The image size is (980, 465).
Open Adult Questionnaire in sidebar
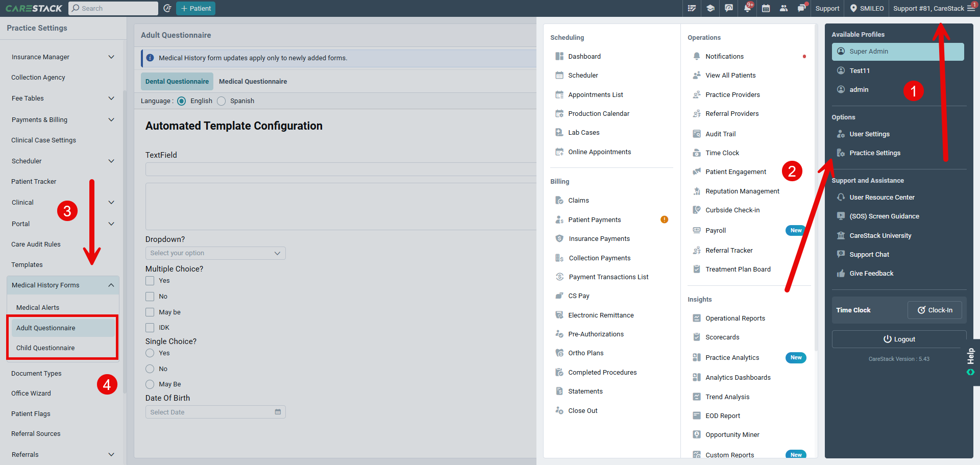pos(62,328)
